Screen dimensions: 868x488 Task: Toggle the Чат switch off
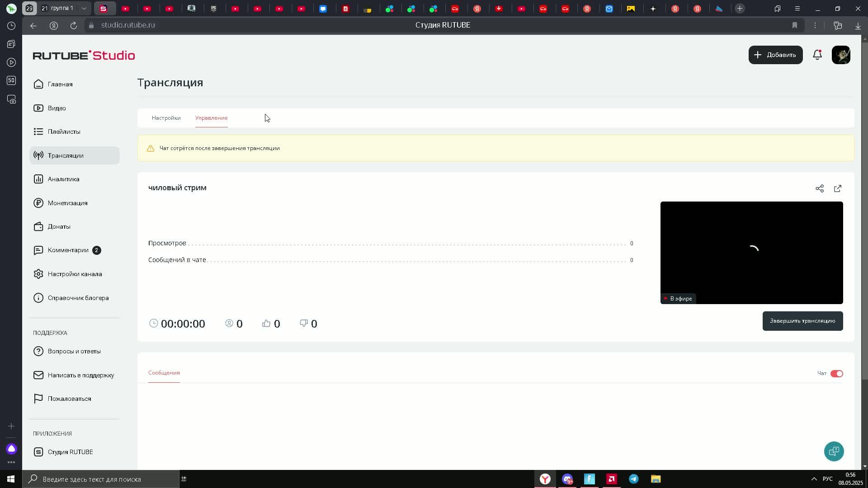[x=836, y=374]
